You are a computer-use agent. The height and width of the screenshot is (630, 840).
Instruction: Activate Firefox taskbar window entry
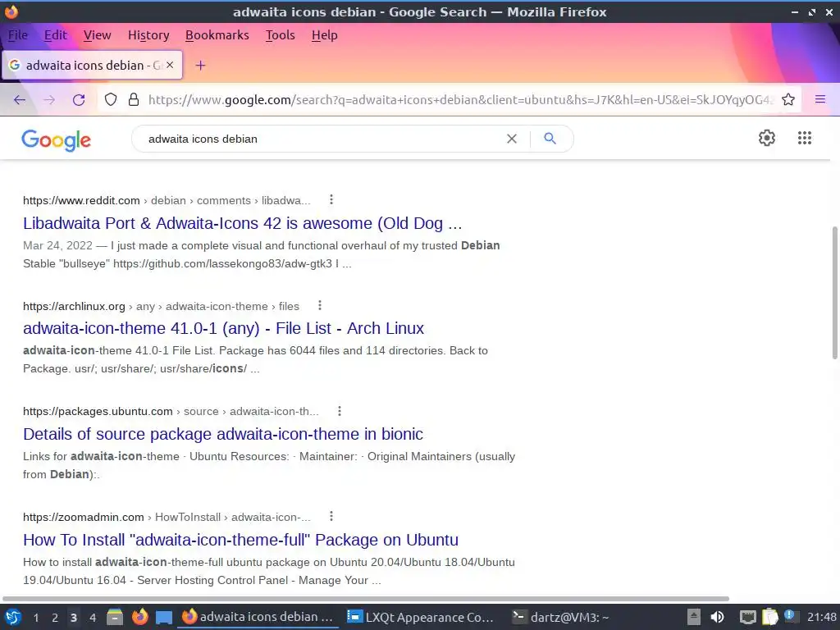258,617
